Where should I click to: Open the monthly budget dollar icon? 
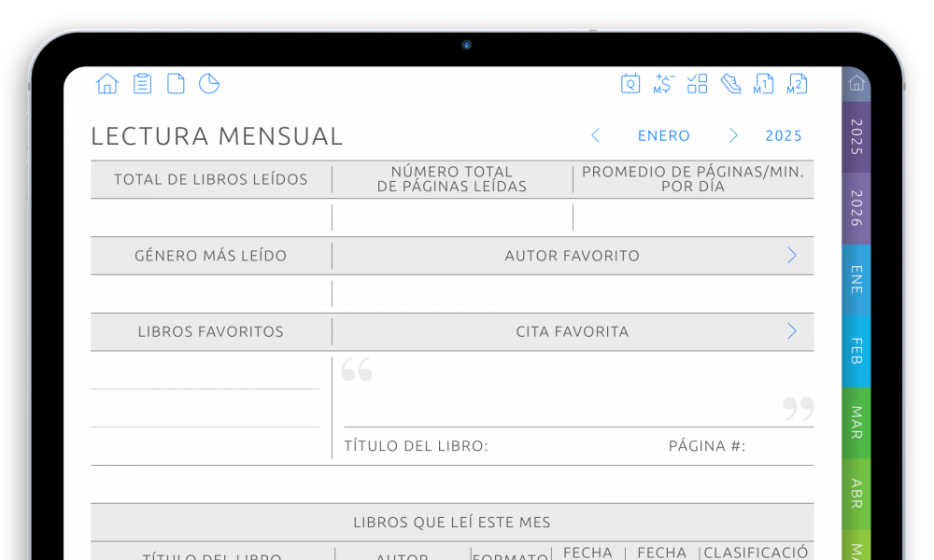coord(663,84)
